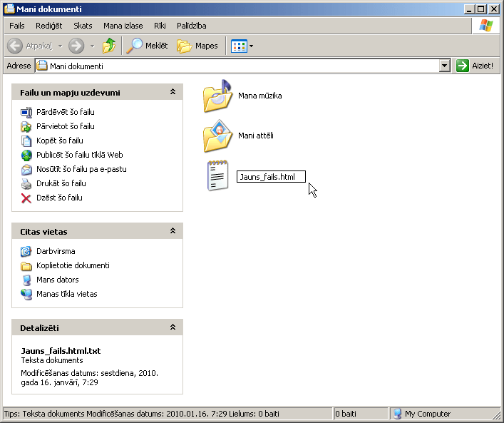This screenshot has height=423, width=504.
Task: Open the Mans dators link
Action: (x=57, y=280)
